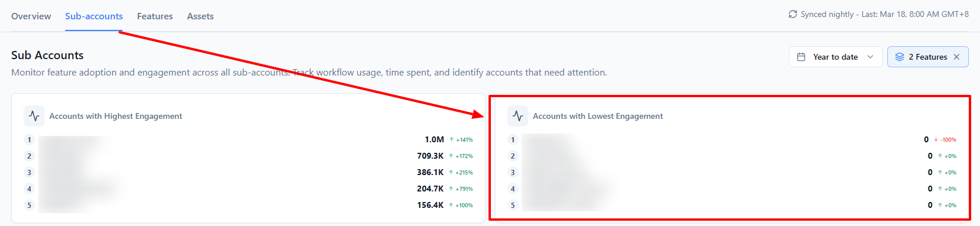Screen dimensions: 980x226
Task: Click the -100% change indicator
Action: pyautogui.click(x=945, y=140)
